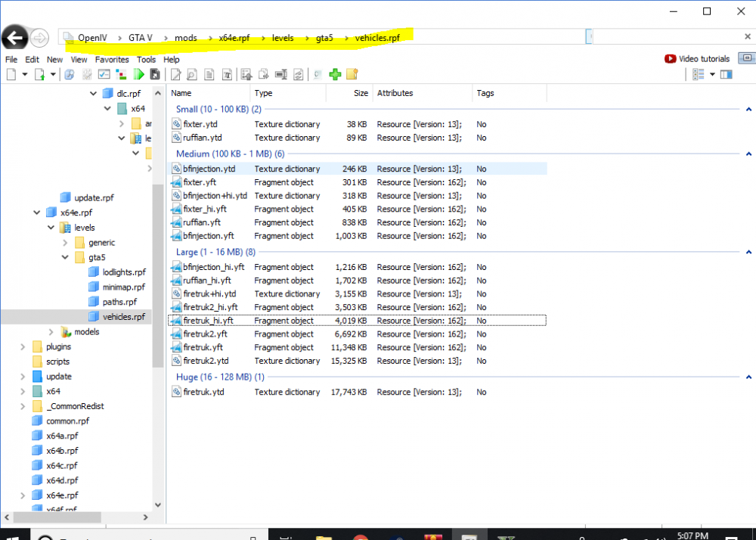Open the View menu
756x540 pixels.
pyautogui.click(x=79, y=59)
